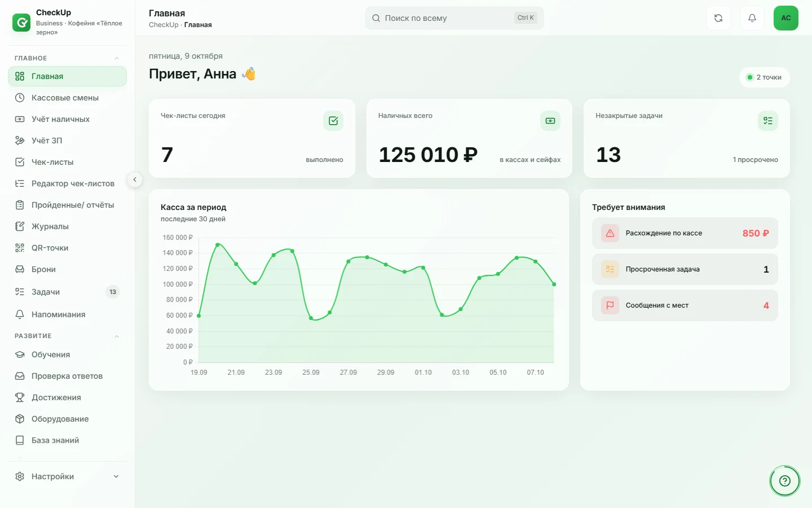Click the CheckUp logo icon
812x508 pixels.
tap(21, 23)
